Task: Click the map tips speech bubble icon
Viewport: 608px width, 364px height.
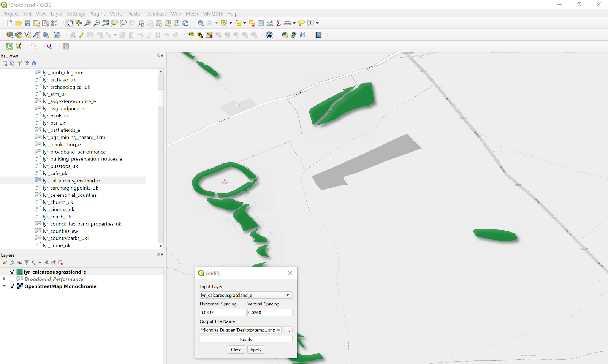Action: [301, 23]
